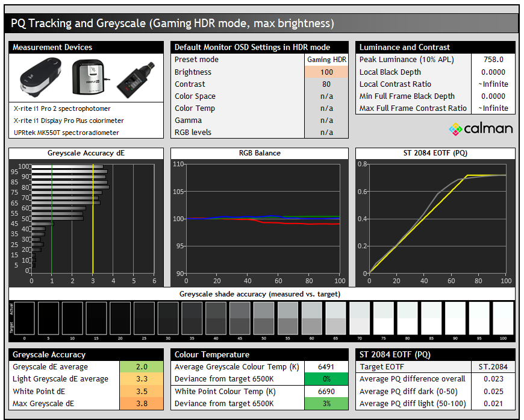The width and height of the screenshot is (524, 420).
Task: Click the Peak Luminance value 758.0
Action: (x=493, y=60)
